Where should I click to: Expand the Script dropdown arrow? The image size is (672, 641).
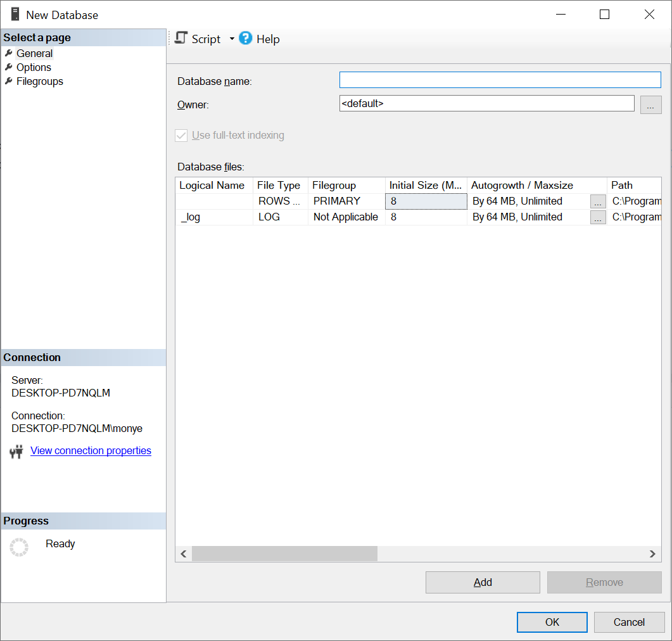coord(232,39)
